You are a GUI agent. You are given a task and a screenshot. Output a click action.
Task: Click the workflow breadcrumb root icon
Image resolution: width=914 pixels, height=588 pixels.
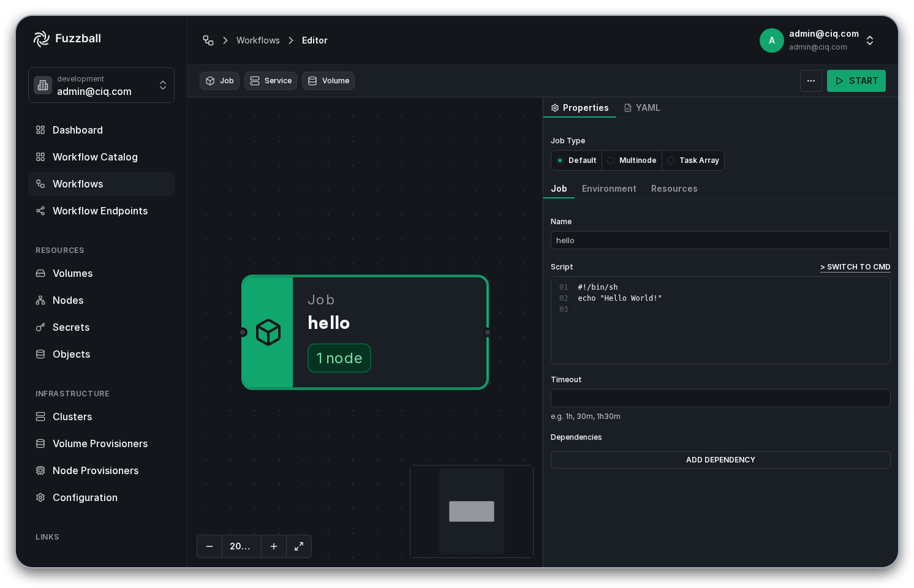[208, 40]
